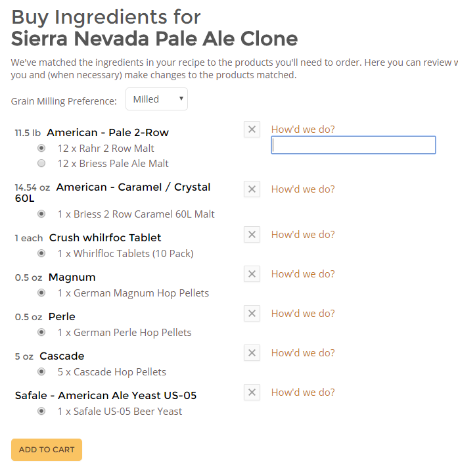Image resolution: width=458 pixels, height=476 pixels.
Task: Select 12 x Rahr 2 Row Malt
Action: (x=42, y=149)
